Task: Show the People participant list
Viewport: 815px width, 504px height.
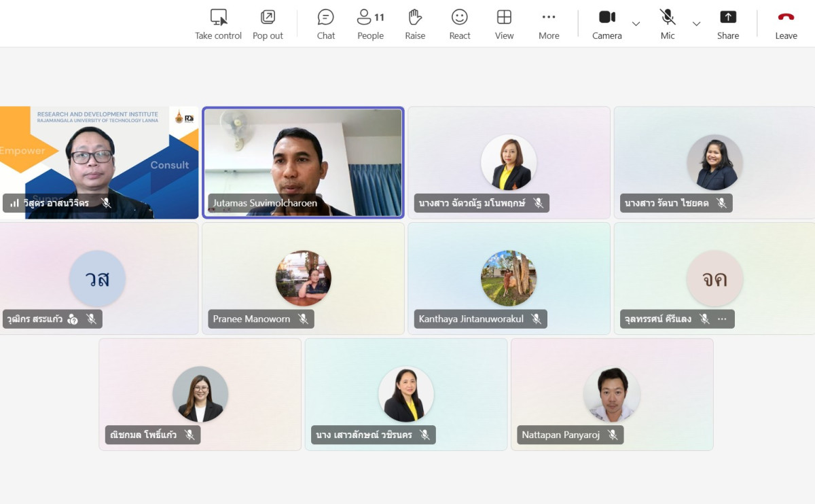Action: [370, 24]
